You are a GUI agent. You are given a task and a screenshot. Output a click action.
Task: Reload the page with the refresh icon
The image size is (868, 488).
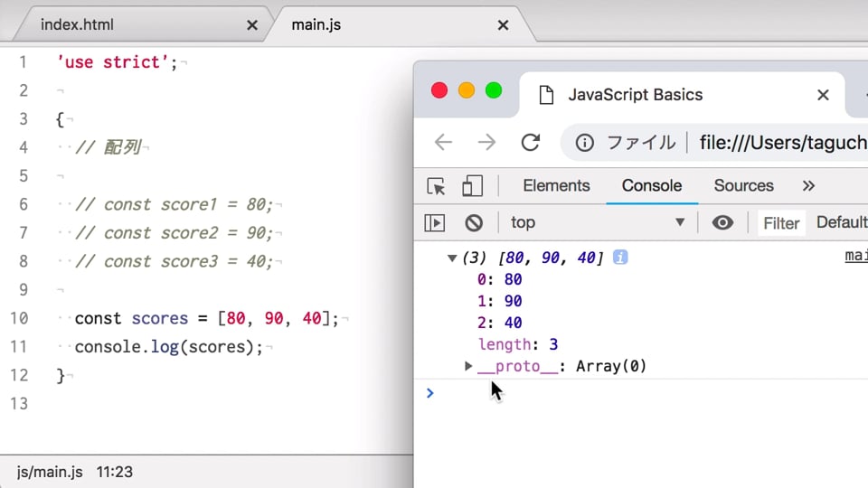point(531,142)
